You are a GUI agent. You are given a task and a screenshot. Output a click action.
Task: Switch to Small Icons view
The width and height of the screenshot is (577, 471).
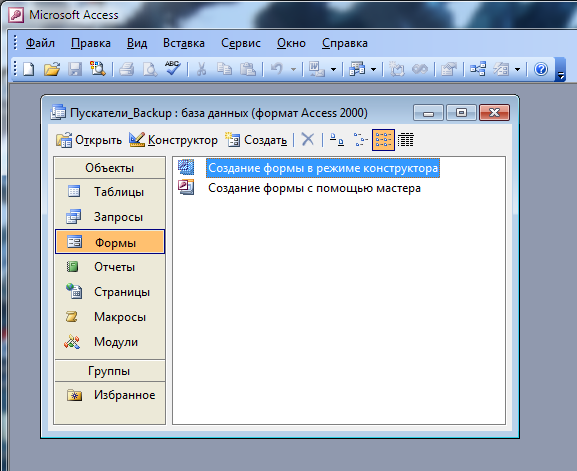[x=360, y=140]
